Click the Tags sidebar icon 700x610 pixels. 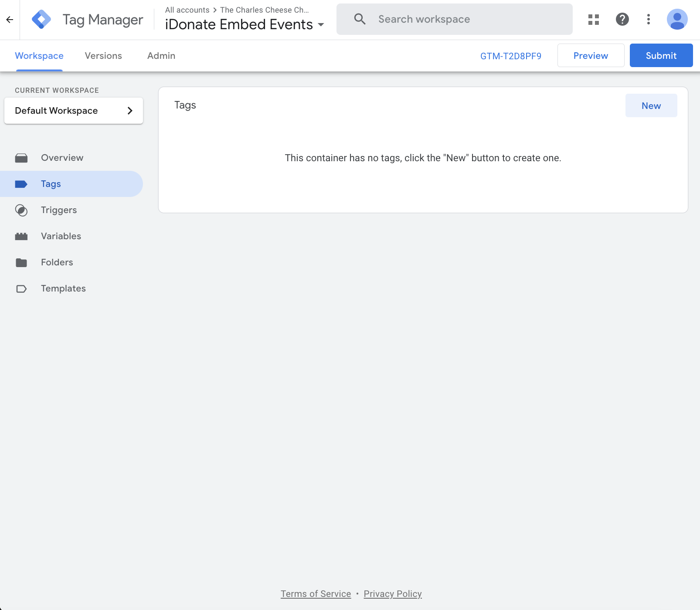21,184
